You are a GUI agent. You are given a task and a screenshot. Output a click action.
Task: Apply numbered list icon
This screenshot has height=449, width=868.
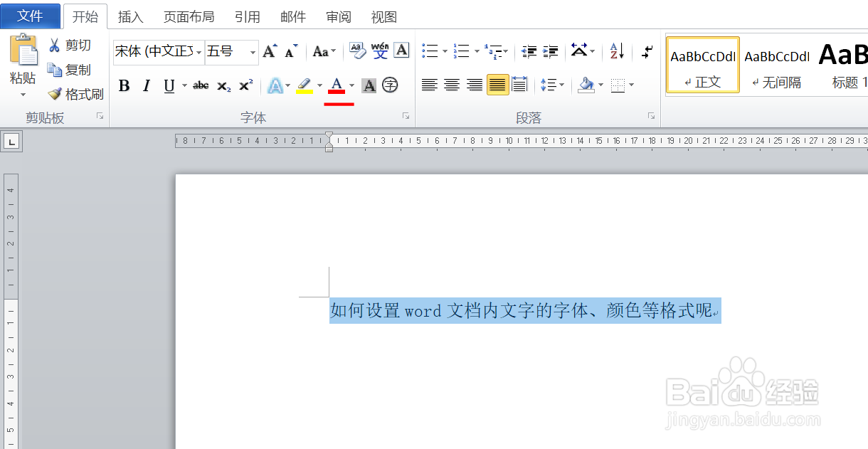pyautogui.click(x=462, y=51)
